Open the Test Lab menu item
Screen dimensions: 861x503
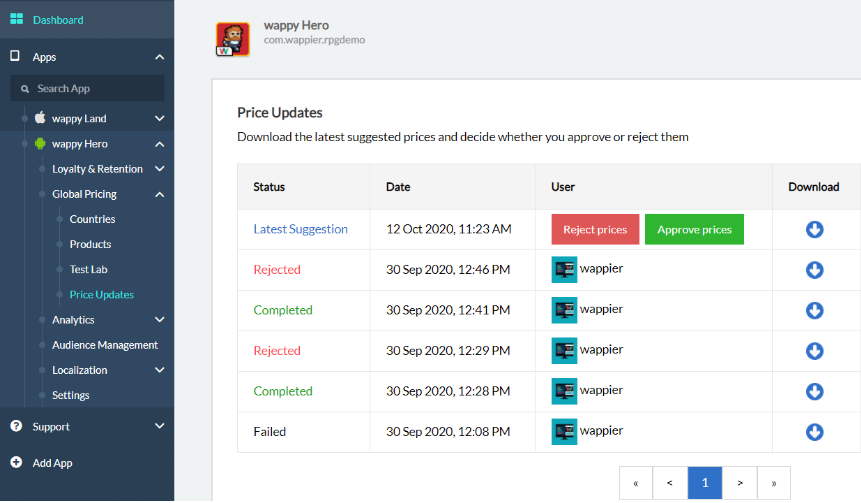(x=88, y=269)
